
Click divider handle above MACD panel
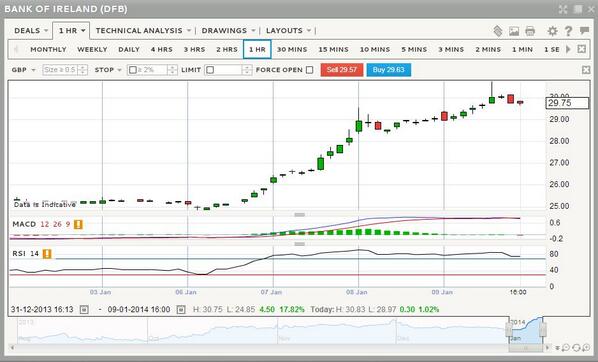[x=300, y=215]
